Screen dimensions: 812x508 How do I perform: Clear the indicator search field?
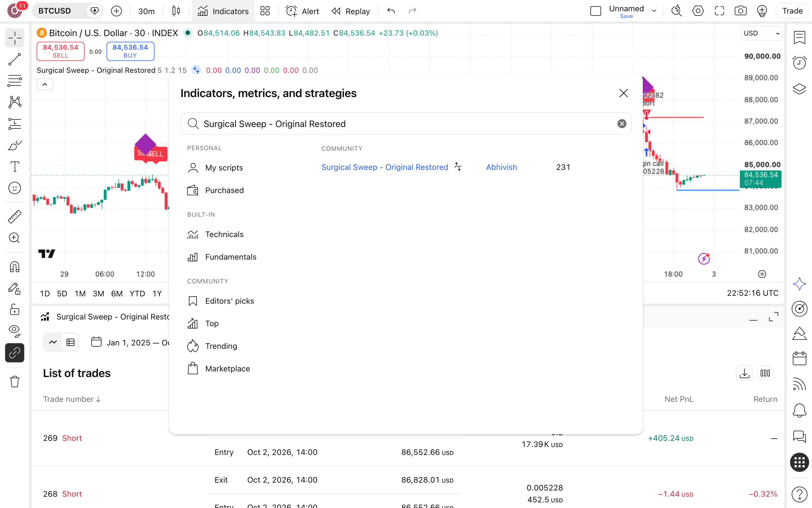click(622, 124)
